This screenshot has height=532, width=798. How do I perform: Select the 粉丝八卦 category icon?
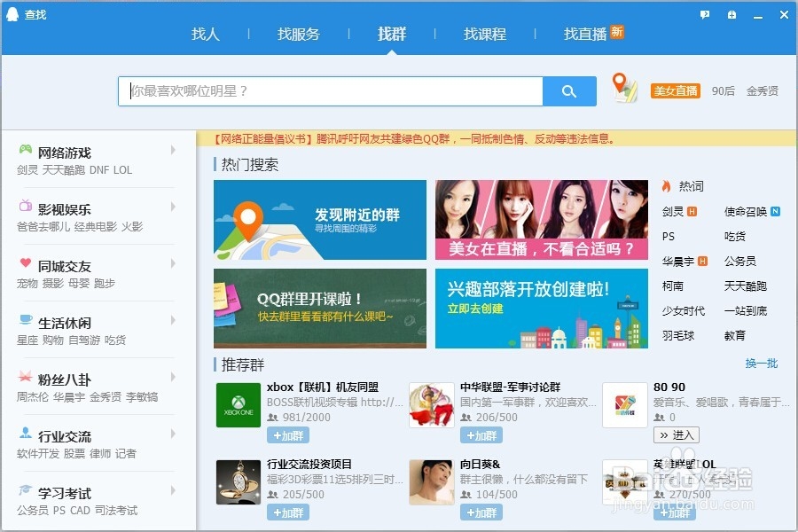[x=24, y=377]
